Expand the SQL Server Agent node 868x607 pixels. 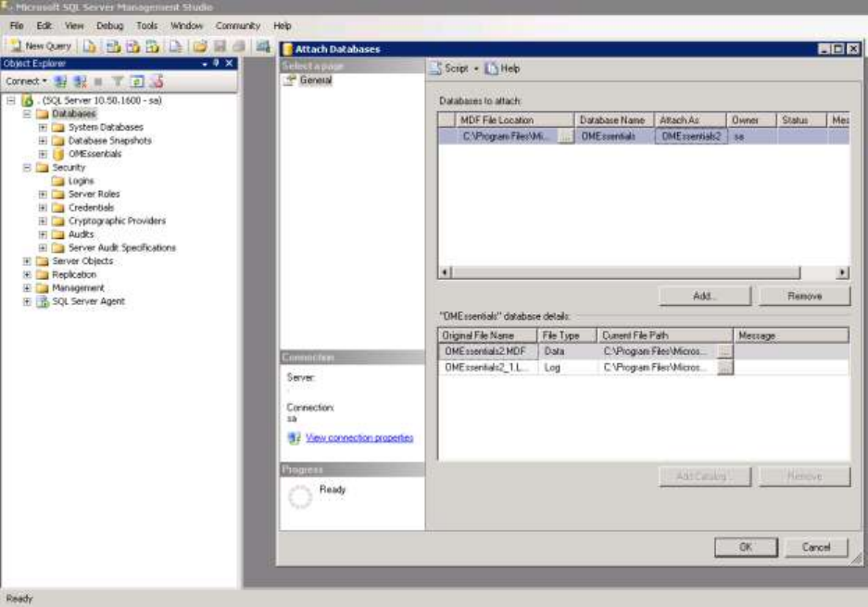tap(27, 302)
